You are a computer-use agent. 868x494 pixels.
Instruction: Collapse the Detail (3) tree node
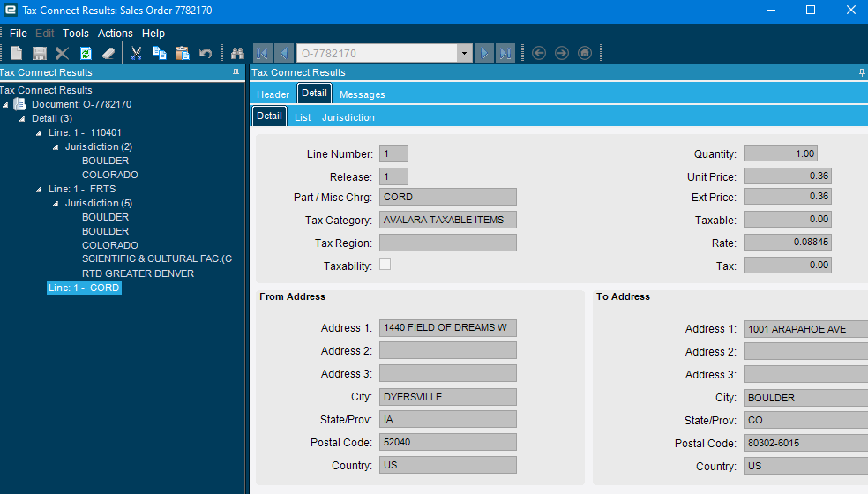[22, 118]
